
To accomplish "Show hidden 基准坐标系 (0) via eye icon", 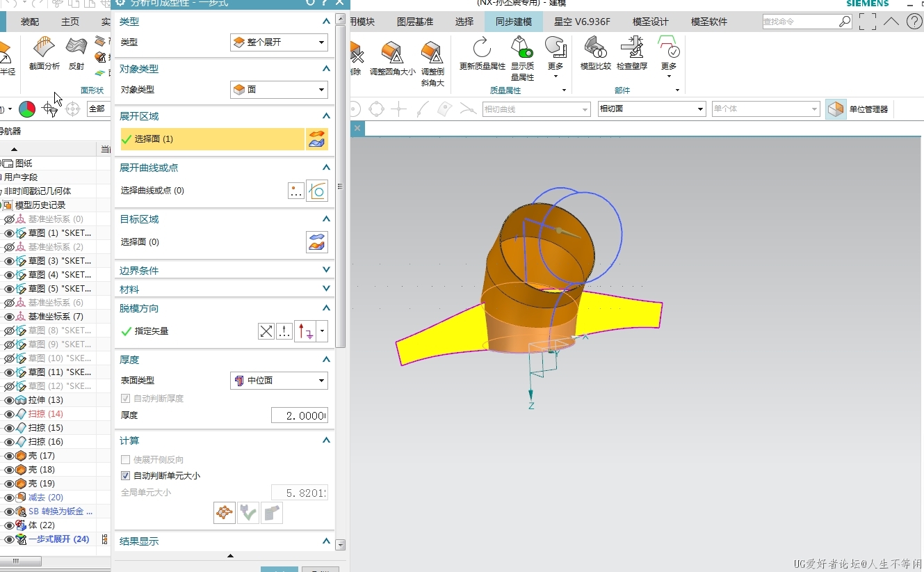I will coord(10,219).
